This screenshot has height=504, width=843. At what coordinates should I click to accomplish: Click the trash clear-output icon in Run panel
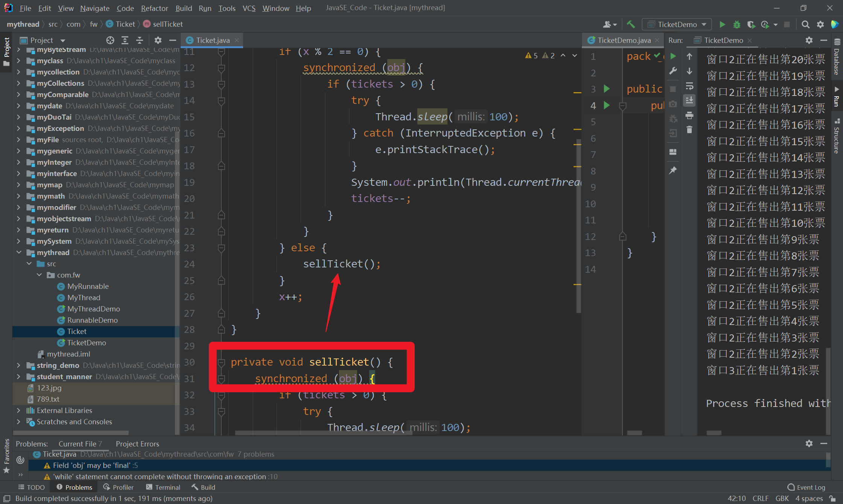[689, 130]
